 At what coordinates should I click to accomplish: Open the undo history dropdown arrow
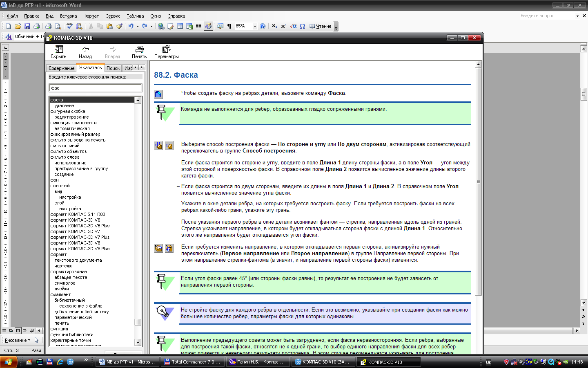(138, 26)
